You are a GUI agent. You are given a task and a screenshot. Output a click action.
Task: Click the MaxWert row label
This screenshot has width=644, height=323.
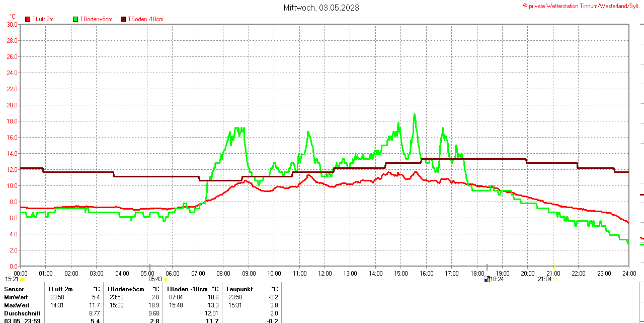[x=17, y=305]
